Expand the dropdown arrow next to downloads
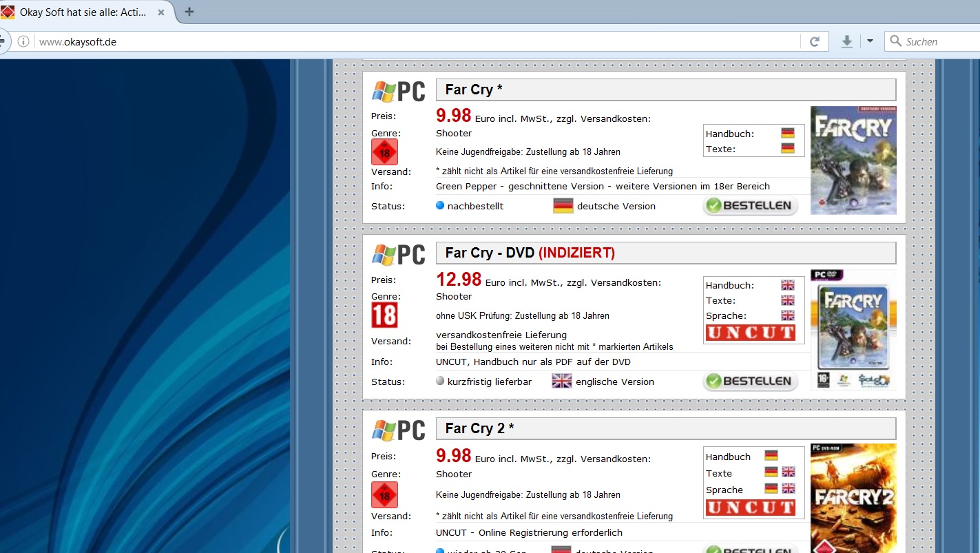Screen dimensions: 980x553 click(x=870, y=41)
